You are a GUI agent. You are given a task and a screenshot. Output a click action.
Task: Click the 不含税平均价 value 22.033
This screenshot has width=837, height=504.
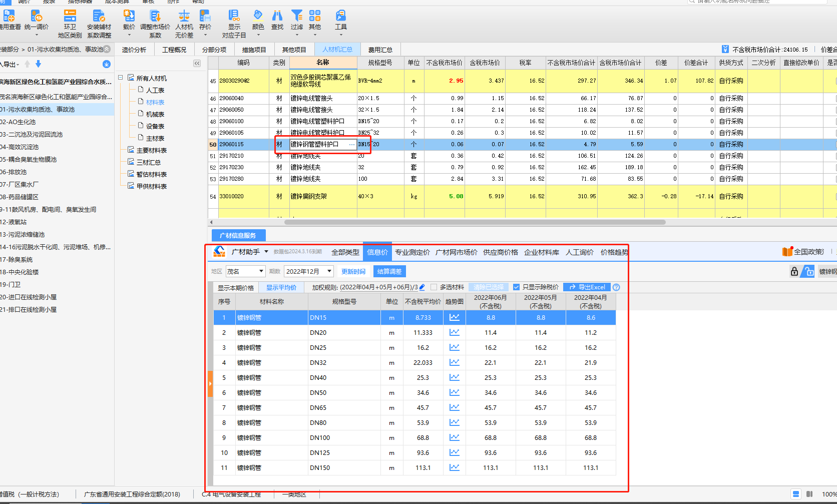423,362
